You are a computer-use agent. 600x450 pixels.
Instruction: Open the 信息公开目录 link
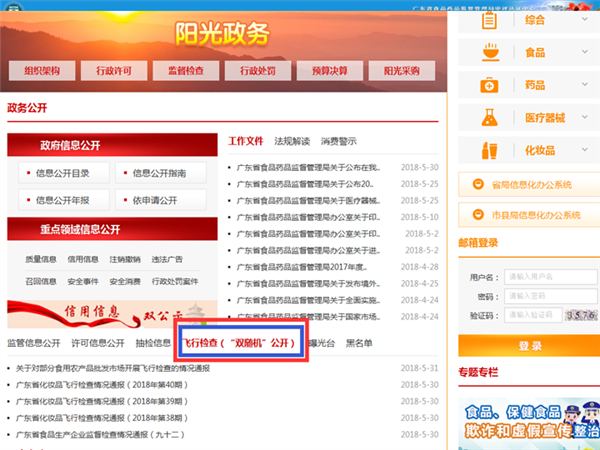[x=62, y=173]
